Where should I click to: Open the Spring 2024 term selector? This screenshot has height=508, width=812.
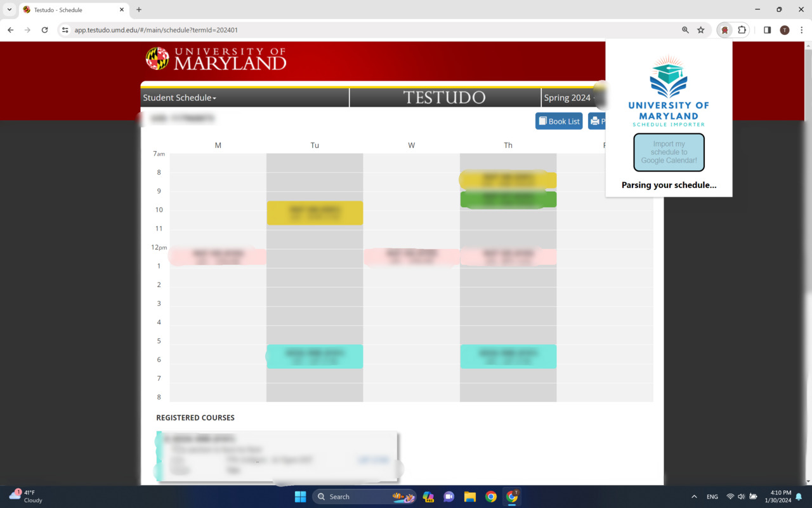click(x=568, y=97)
